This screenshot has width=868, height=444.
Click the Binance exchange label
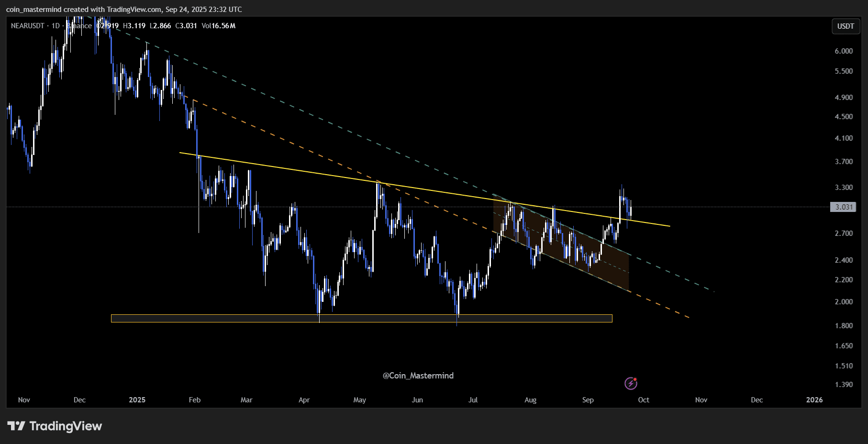79,26
